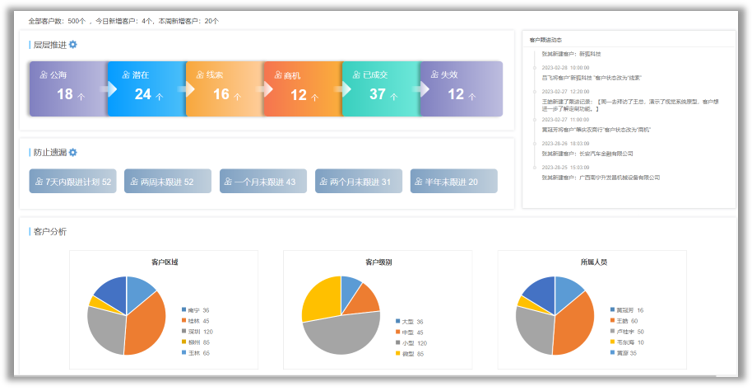Screen dimensions: 752x388
Task: Click arrow between 商机 and 已成交 cards
Action: click(x=343, y=89)
